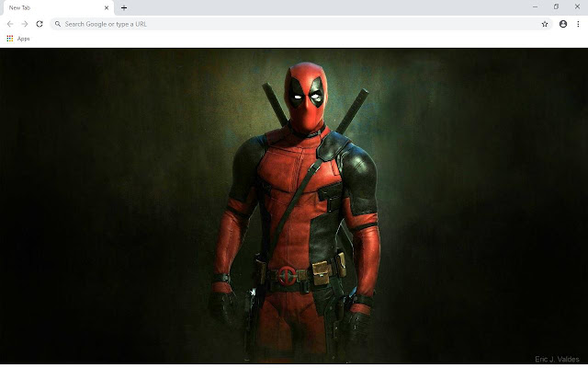Close the Chrome window
588x368 pixels.
point(577,6)
